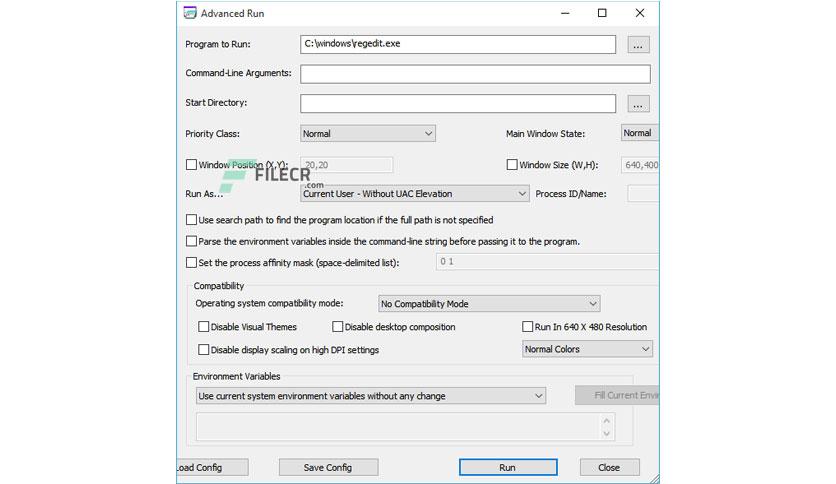This screenshot has width=836, height=484.
Task: Edit the Program to Run path field
Action: click(458, 44)
